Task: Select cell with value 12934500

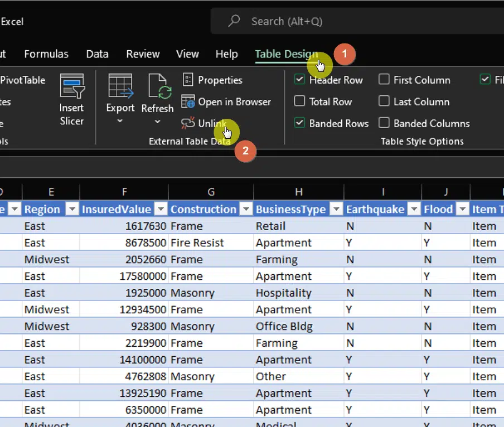Action: click(x=124, y=310)
